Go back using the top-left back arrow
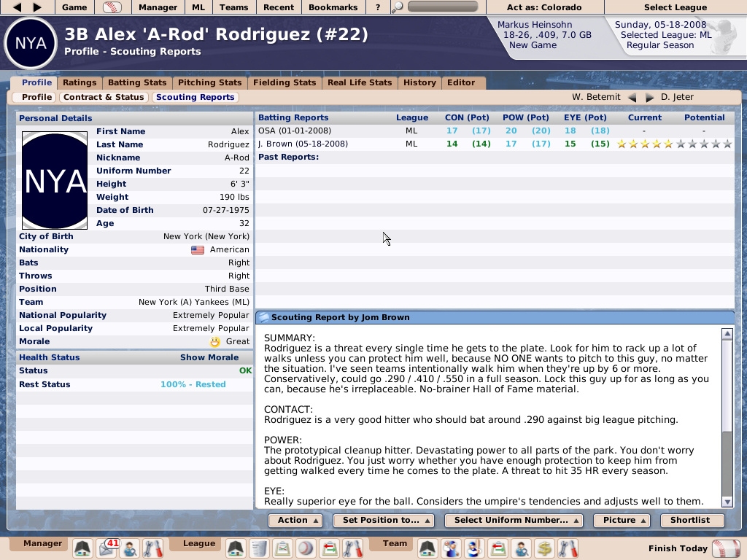 coord(18,7)
